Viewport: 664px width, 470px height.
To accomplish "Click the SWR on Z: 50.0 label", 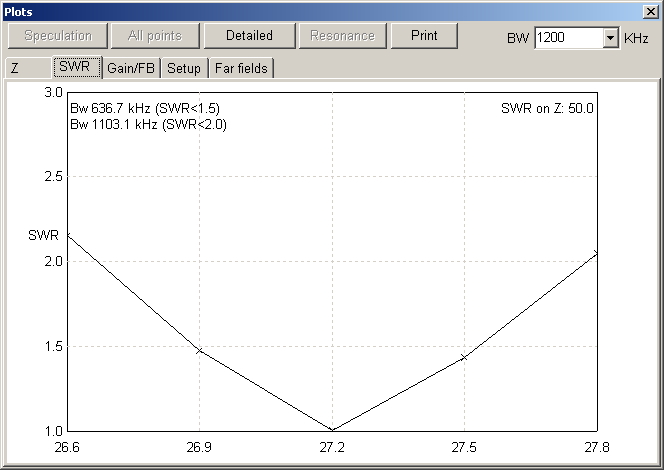I will coord(547,109).
